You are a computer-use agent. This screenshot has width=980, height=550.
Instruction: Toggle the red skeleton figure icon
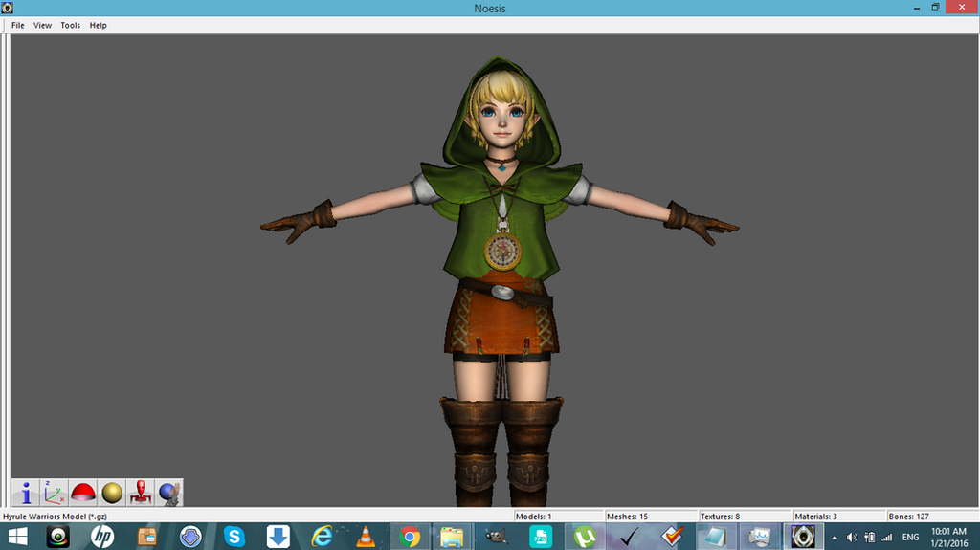tap(141, 493)
